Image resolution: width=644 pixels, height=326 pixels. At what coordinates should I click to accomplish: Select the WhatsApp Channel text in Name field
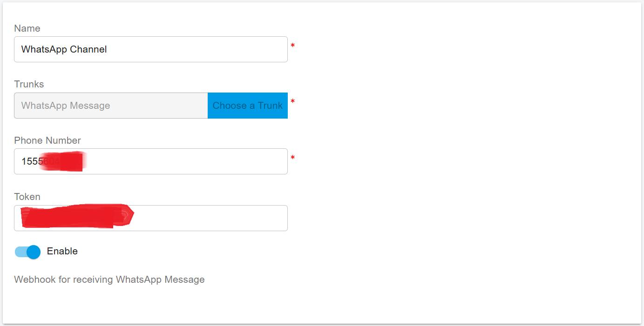click(x=64, y=49)
